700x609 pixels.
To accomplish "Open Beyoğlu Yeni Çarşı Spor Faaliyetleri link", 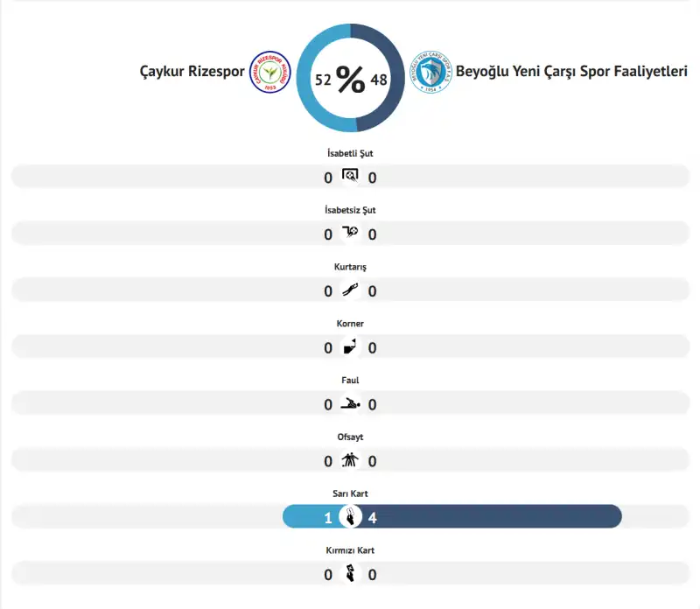I will point(571,72).
